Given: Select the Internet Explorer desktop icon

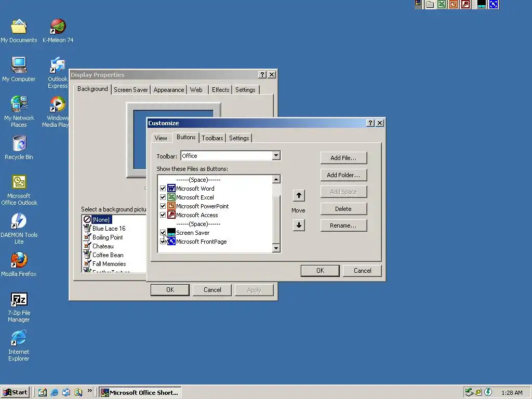Looking at the screenshot, I should click(x=19, y=345).
